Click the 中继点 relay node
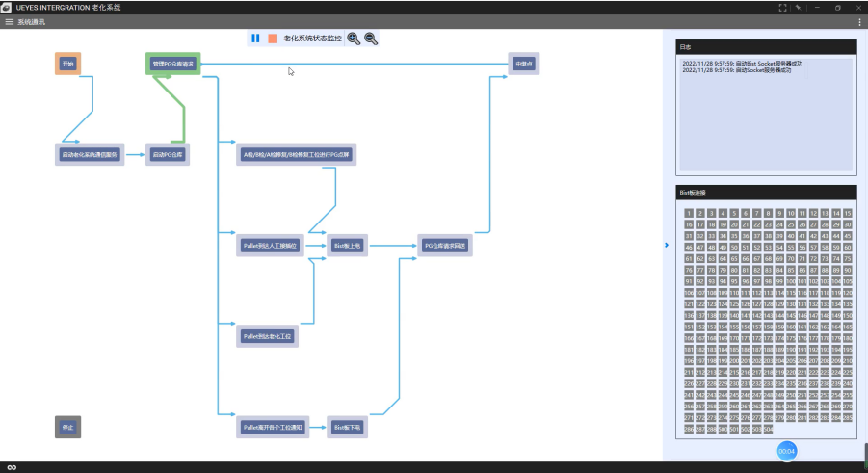Viewport: 868px width, 473px height. point(523,65)
